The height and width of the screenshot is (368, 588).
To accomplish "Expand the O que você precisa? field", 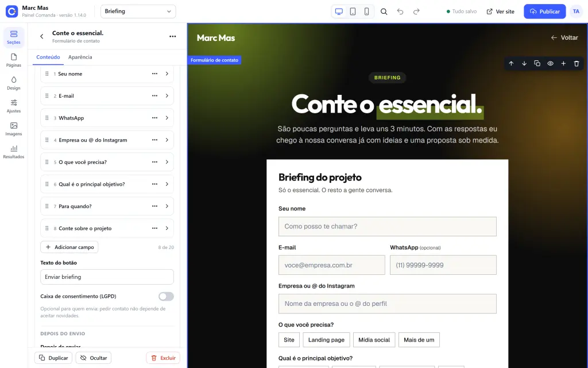I will [x=167, y=162].
